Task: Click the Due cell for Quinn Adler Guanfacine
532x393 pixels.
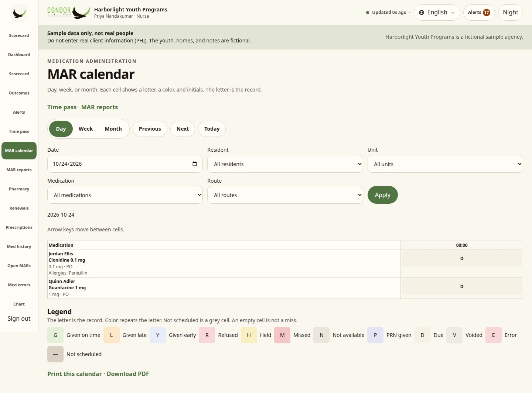Action: coord(462,287)
